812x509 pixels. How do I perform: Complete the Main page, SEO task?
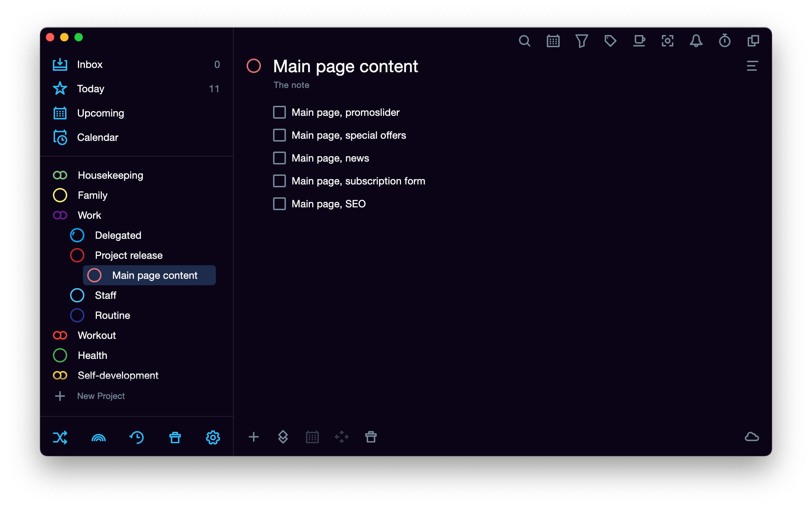pyautogui.click(x=279, y=204)
